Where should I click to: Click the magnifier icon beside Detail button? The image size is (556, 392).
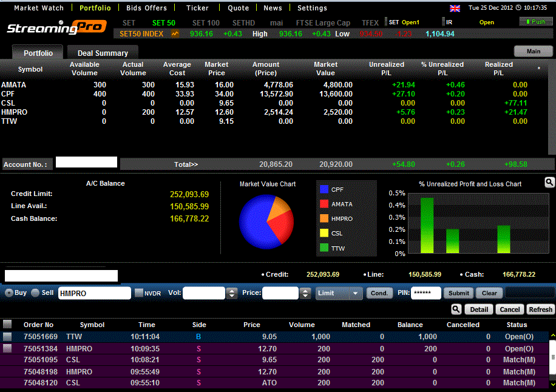click(x=456, y=309)
